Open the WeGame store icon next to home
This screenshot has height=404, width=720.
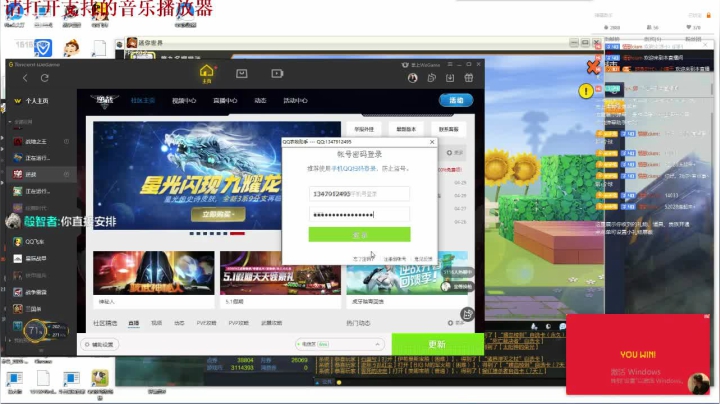pyautogui.click(x=242, y=73)
